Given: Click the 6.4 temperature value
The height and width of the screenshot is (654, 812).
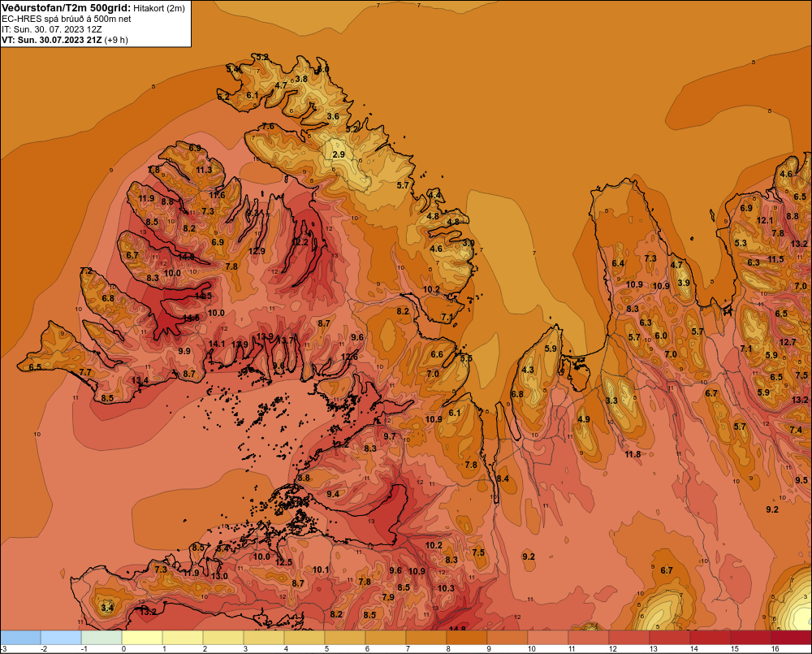Looking at the screenshot, I should (618, 263).
